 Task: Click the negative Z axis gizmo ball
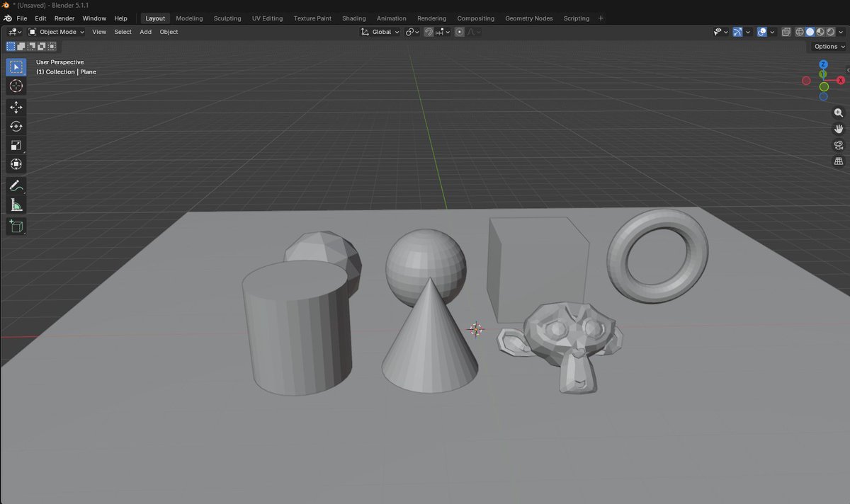[824, 96]
